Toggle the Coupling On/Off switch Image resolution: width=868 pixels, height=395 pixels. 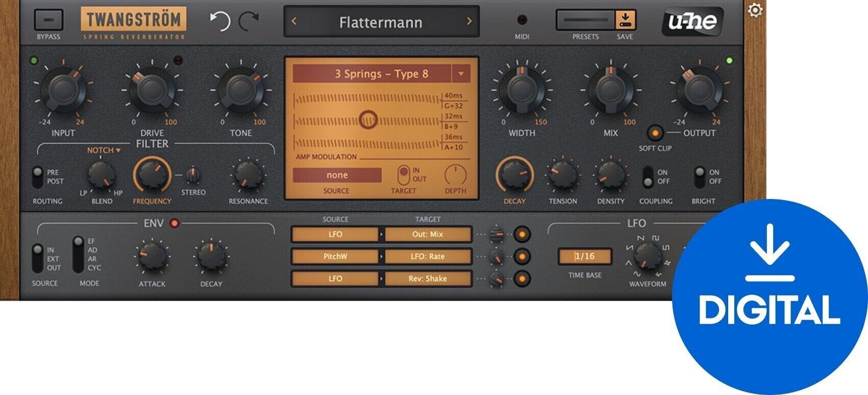coord(648,177)
